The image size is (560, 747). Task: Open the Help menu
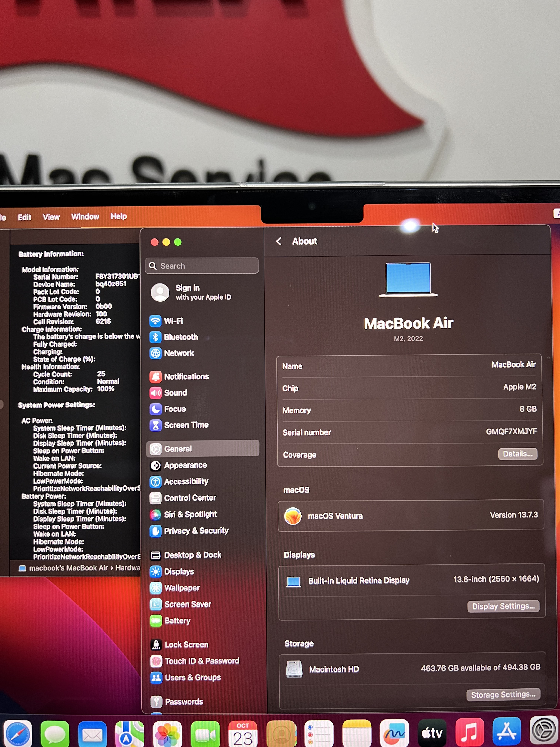(119, 216)
